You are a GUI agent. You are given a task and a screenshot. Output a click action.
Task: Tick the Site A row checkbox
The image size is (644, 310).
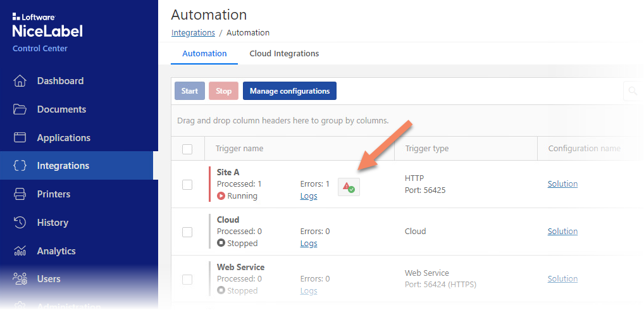point(187,185)
